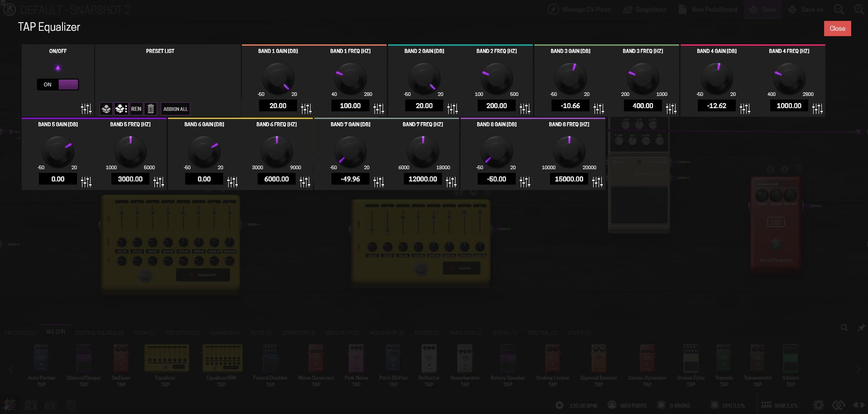The height and width of the screenshot is (414, 868).
Task: Open addressing for Band 8 Freq
Action: click(597, 182)
